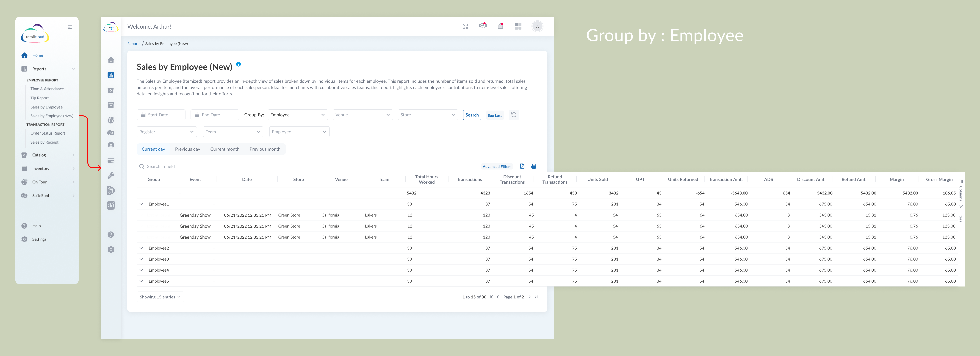This screenshot has width=980, height=356.
Task: Click the export file icon
Action: tap(522, 166)
